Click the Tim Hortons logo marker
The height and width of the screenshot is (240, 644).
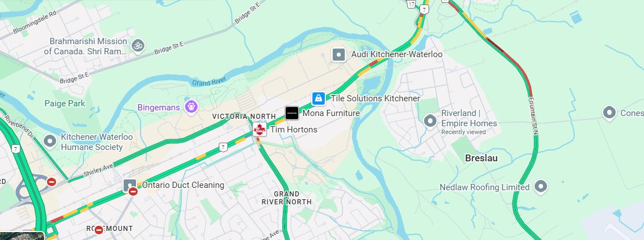[x=260, y=129]
